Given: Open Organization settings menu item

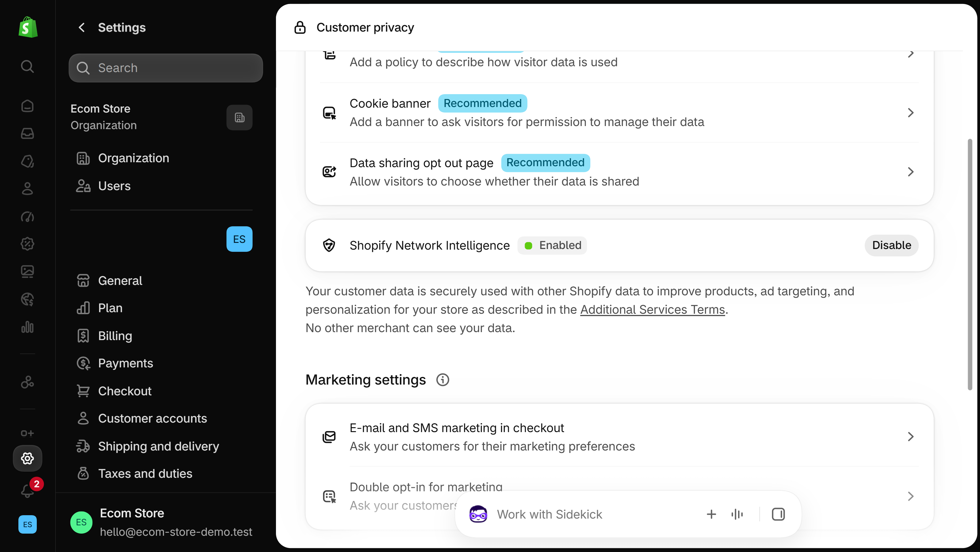Looking at the screenshot, I should tap(161, 158).
